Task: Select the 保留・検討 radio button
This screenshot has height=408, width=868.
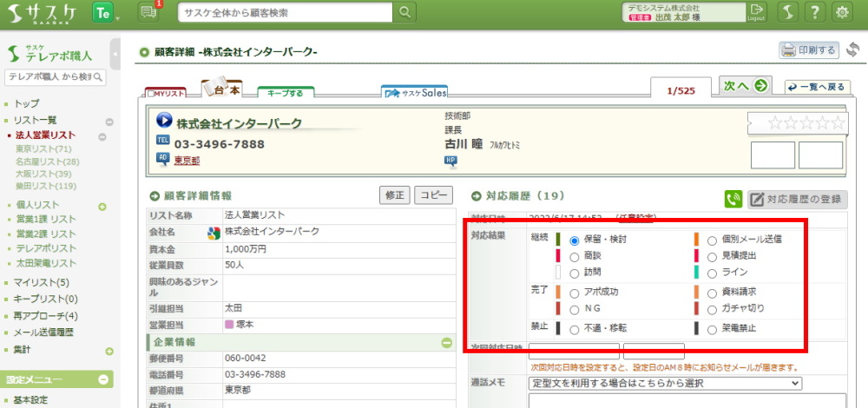Action: point(574,240)
